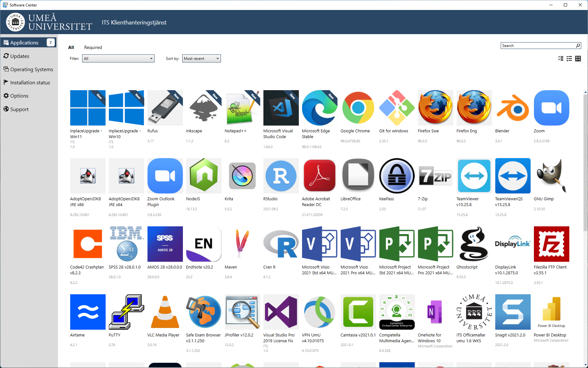
Task: Select the Power BI Desktop icon
Action: 551,312
